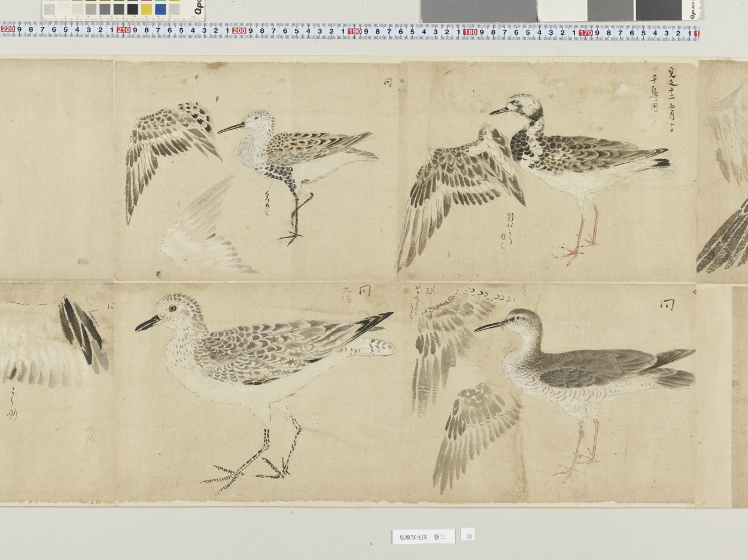Select the red 210 mark on the ruler
748x560 pixels.
123,30
